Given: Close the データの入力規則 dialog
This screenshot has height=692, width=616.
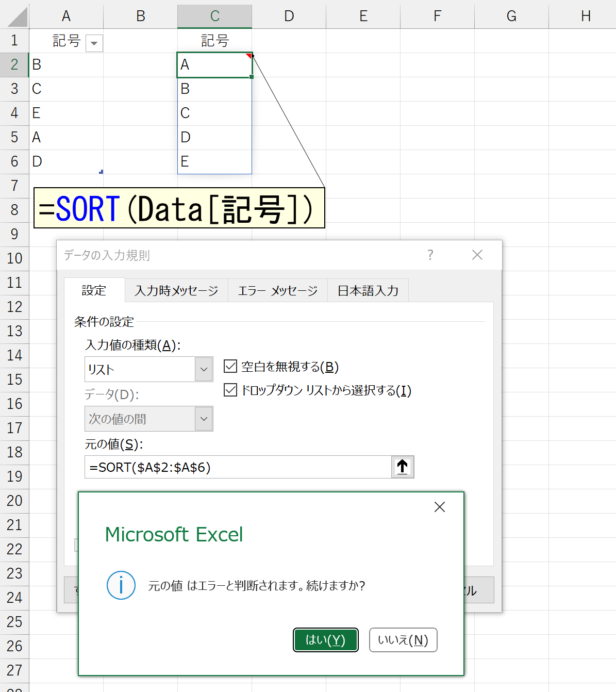Looking at the screenshot, I should (477, 255).
